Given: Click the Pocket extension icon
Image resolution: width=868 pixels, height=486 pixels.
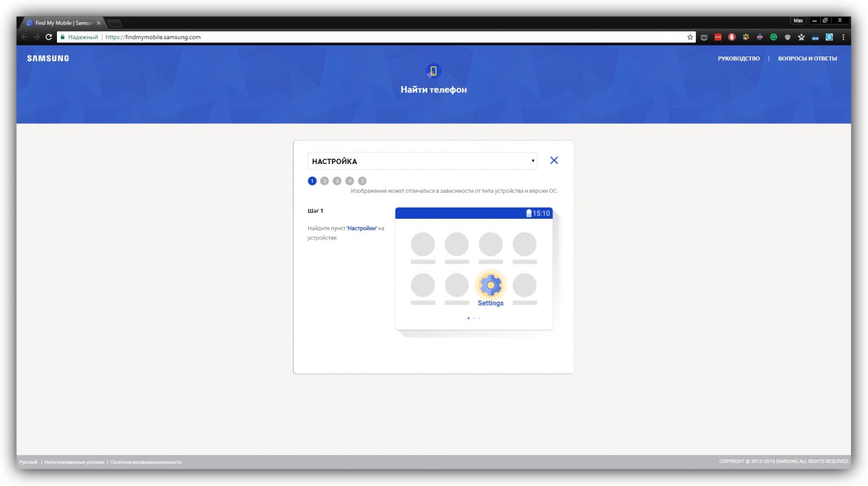Looking at the screenshot, I should click(x=704, y=37).
